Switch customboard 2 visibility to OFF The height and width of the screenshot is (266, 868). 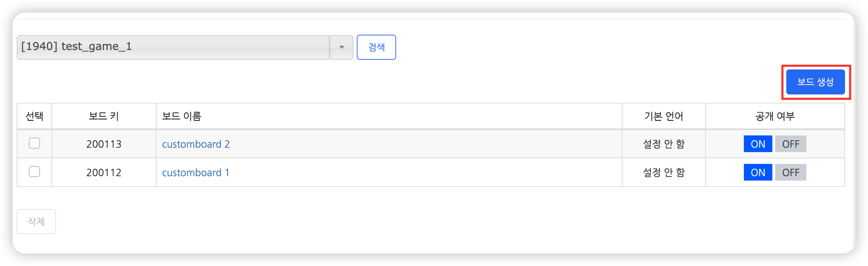click(790, 144)
